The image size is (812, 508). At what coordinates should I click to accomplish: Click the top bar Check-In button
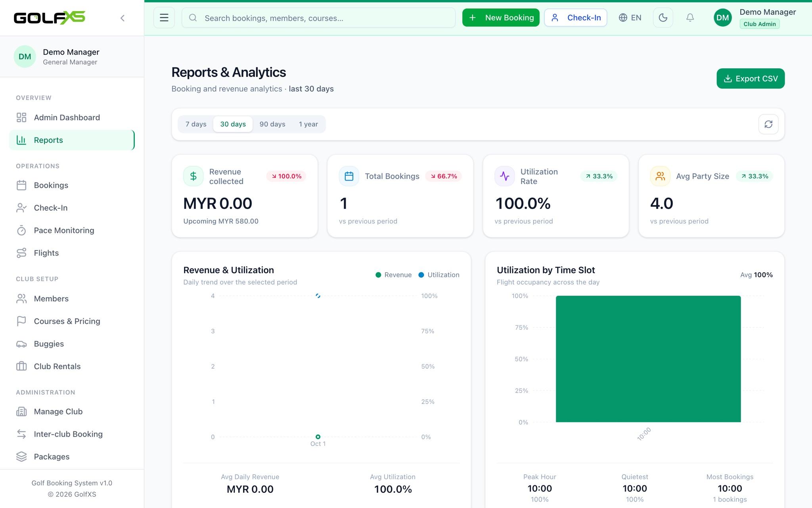pyautogui.click(x=576, y=18)
